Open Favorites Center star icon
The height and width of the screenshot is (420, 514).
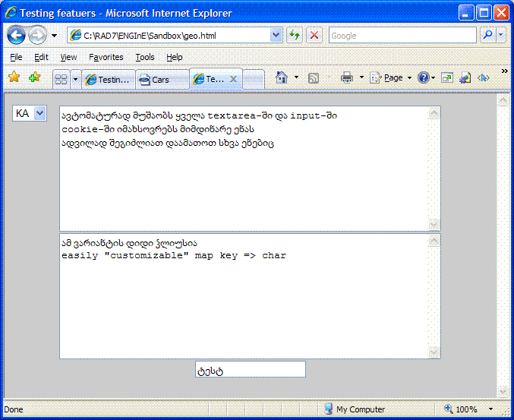click(x=14, y=77)
